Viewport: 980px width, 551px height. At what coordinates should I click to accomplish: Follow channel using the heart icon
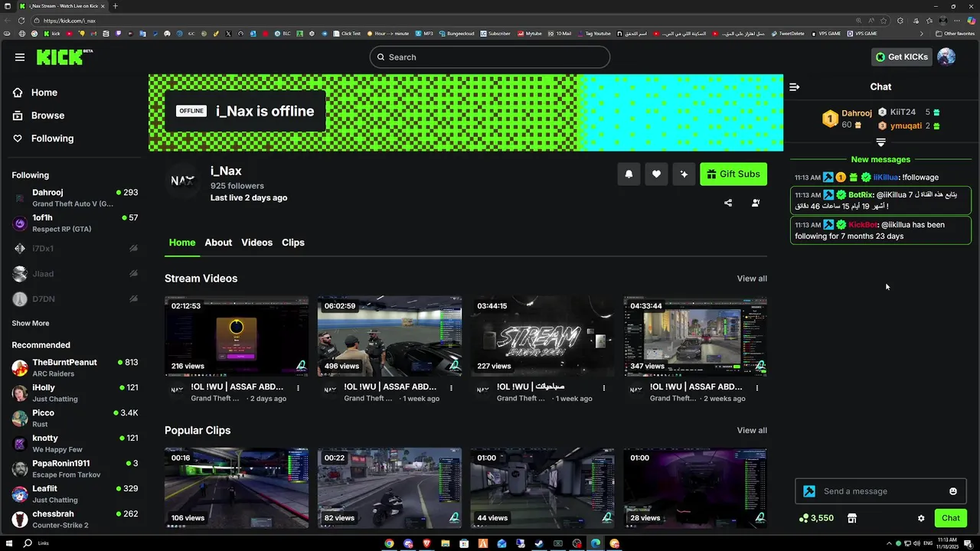tap(656, 174)
